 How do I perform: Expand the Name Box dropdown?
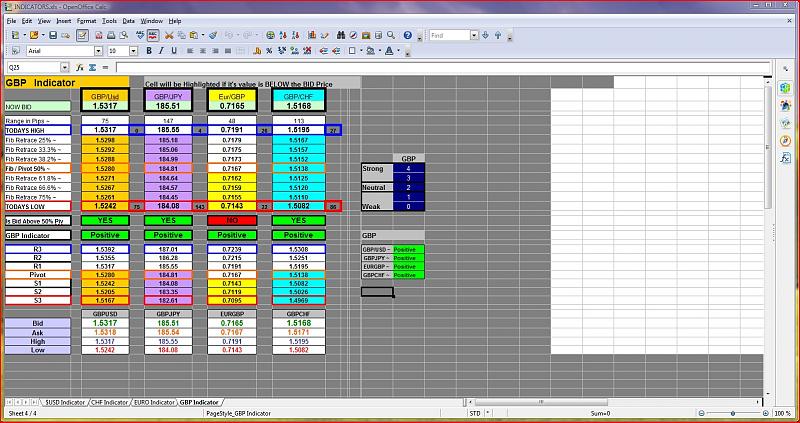(65, 67)
